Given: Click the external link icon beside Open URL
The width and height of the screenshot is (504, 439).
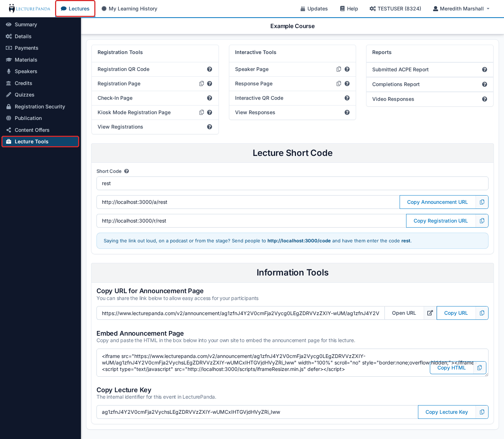Looking at the screenshot, I should pyautogui.click(x=430, y=313).
